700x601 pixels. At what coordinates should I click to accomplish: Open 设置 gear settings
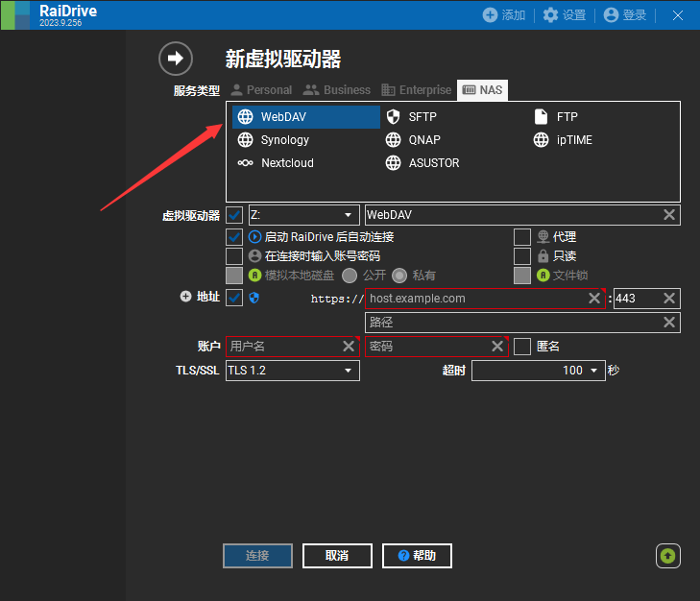(x=550, y=15)
